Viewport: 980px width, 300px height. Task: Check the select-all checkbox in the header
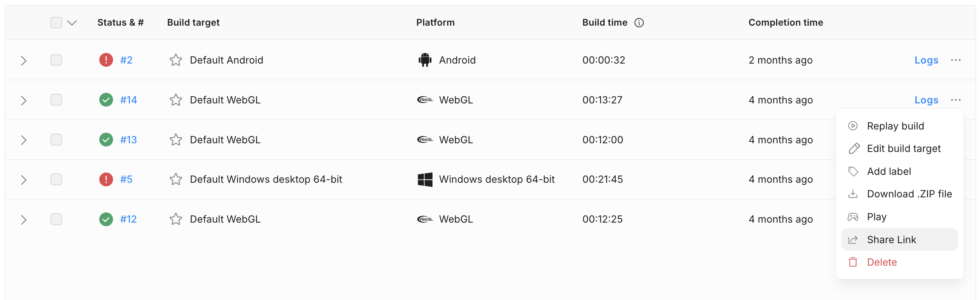coord(56,22)
